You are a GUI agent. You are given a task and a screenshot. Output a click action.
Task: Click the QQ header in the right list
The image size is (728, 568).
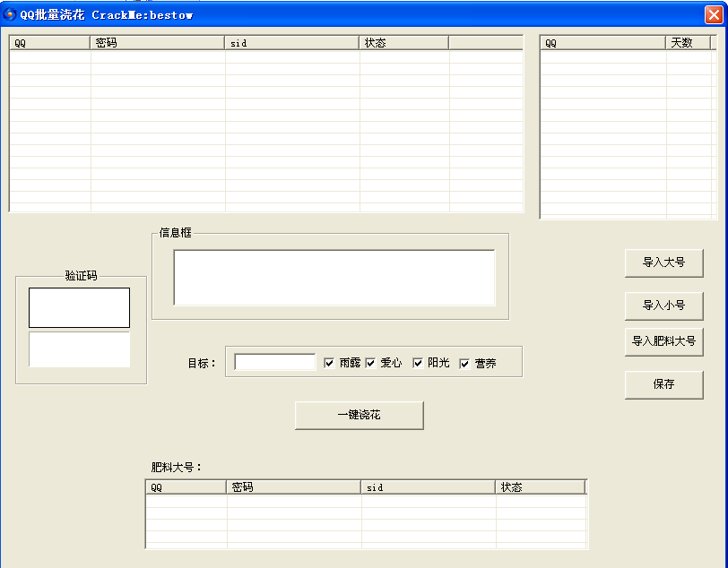(x=603, y=43)
